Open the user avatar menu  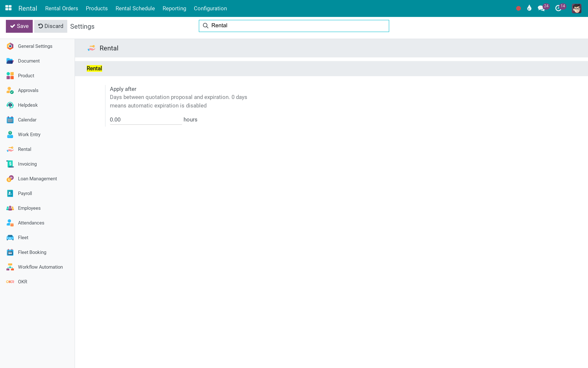coord(576,8)
